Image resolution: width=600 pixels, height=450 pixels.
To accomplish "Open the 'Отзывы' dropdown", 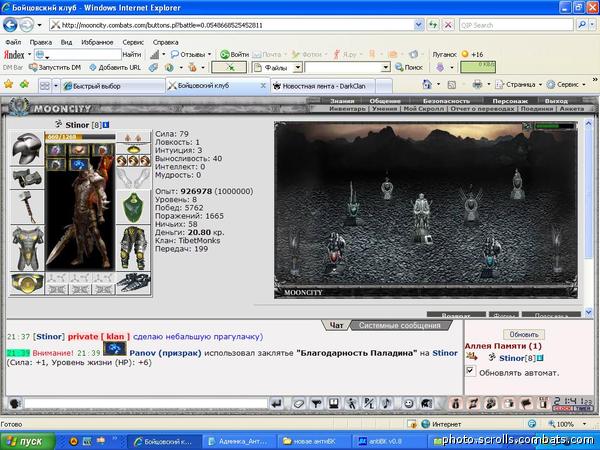I will tap(209, 55).
